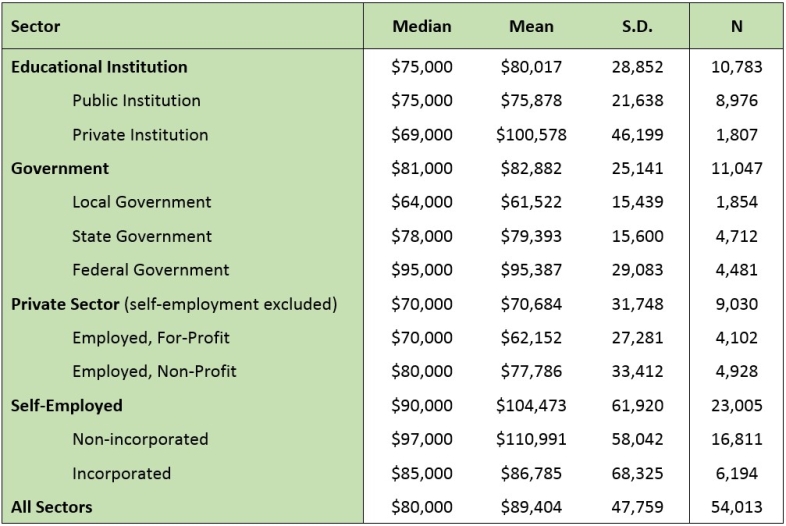Click the State Government row label
786x526 pixels.
pos(141,236)
